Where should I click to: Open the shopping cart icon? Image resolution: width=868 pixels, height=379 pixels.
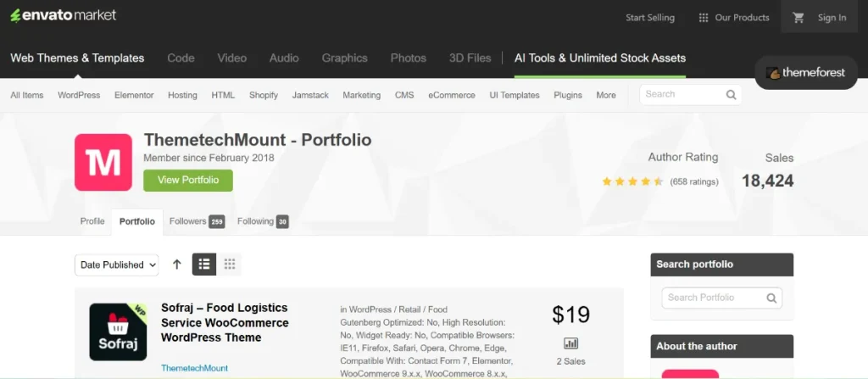click(798, 18)
